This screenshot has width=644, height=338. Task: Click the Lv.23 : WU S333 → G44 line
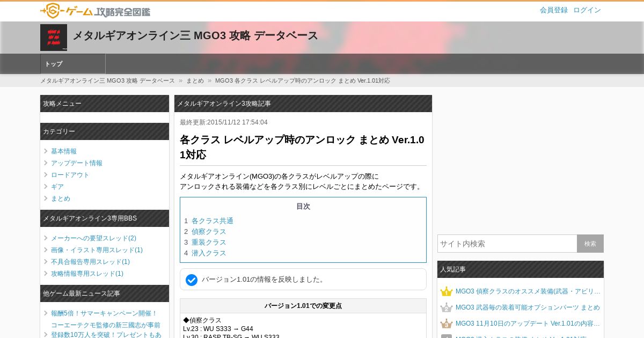click(x=218, y=329)
